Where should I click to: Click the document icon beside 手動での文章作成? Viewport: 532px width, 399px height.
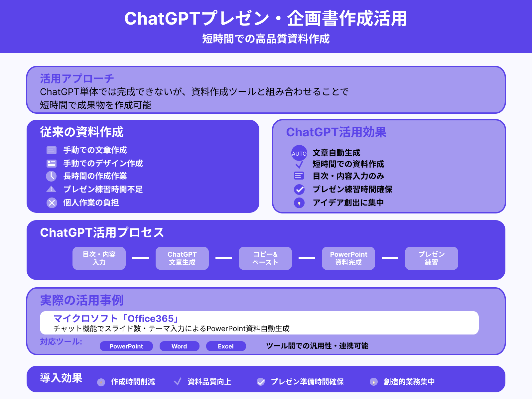click(x=52, y=150)
